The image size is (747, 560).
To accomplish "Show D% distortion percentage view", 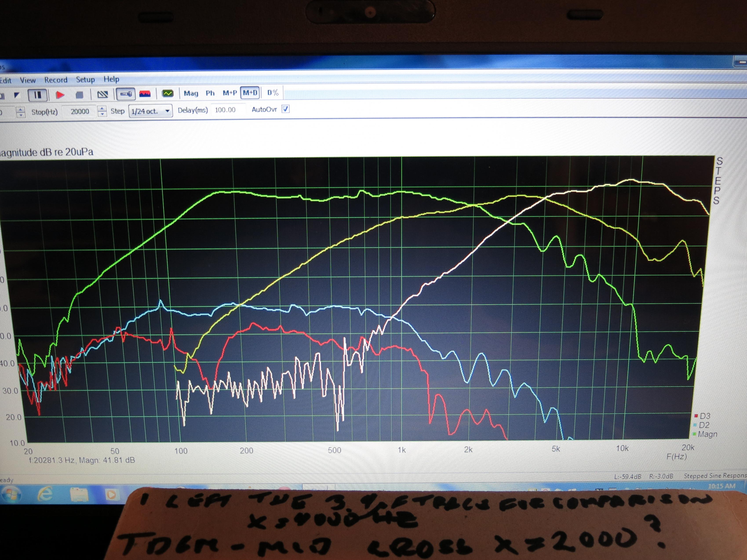I will tap(273, 92).
